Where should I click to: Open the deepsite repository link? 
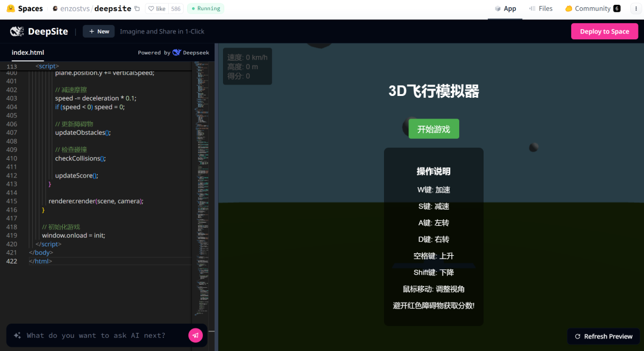coord(113,8)
